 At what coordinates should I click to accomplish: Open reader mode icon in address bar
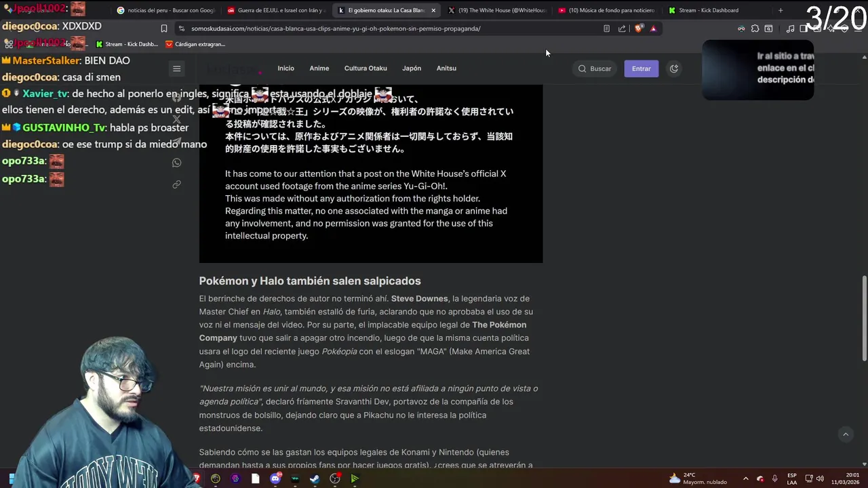coord(606,28)
